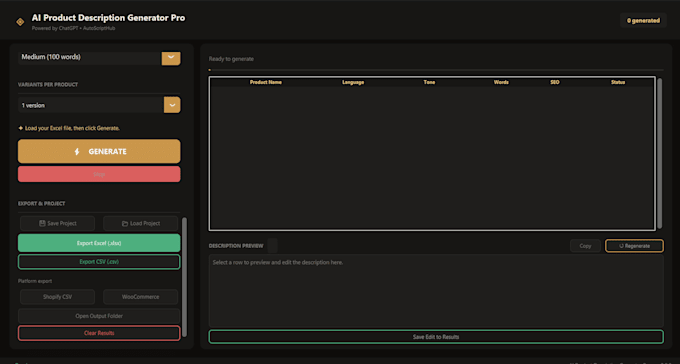Click the variants dropdown chevron button

click(172, 105)
